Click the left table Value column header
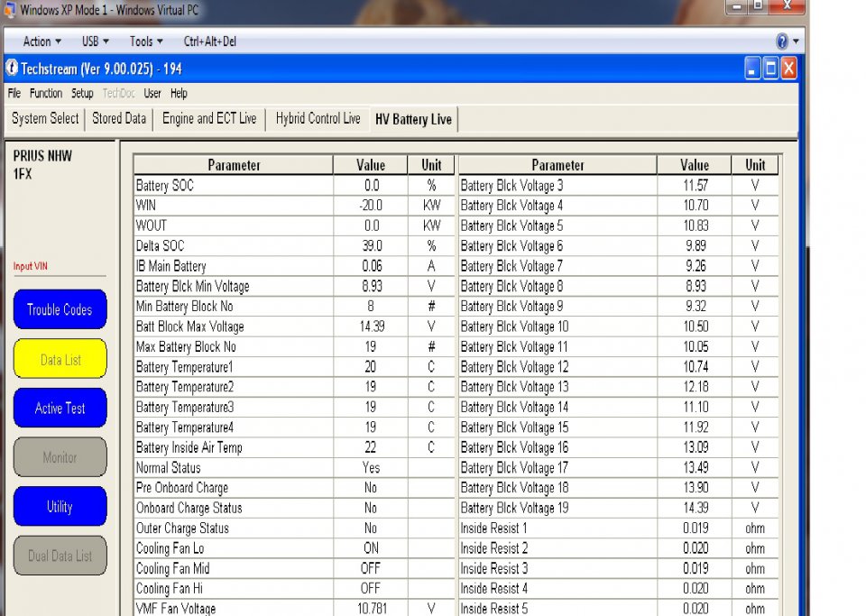Screen dimensions: 866x616 point(371,165)
